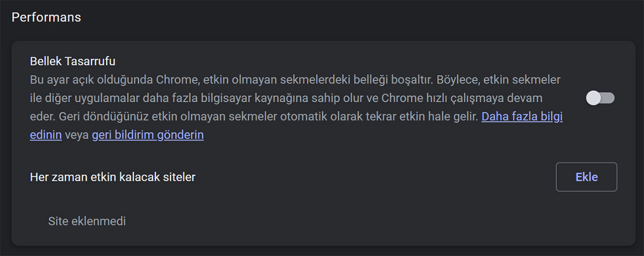Open the 'Daha fazla bilgi' link
The image size is (644, 256).
tap(522, 116)
